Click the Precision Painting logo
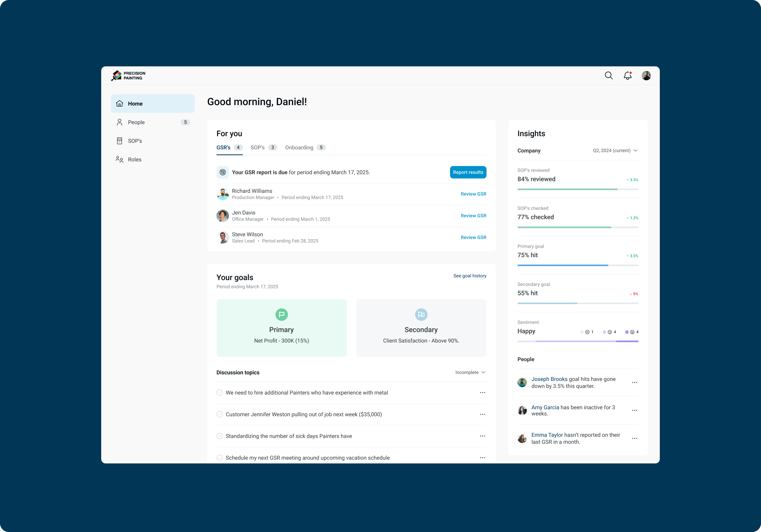This screenshot has width=761, height=532. click(x=128, y=75)
